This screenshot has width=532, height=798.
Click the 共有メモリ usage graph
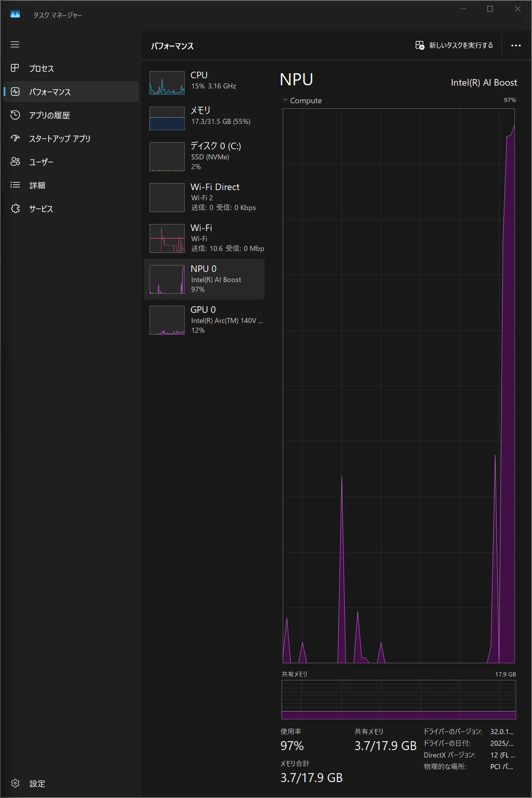pos(399,700)
